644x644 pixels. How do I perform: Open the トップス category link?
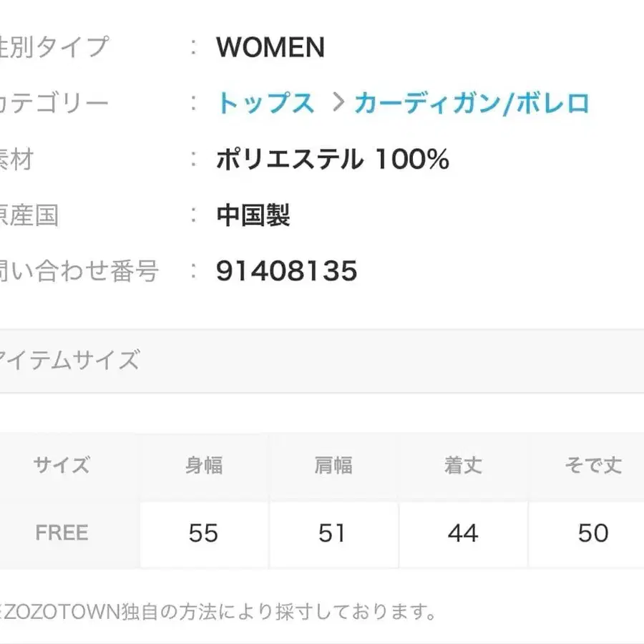266,104
